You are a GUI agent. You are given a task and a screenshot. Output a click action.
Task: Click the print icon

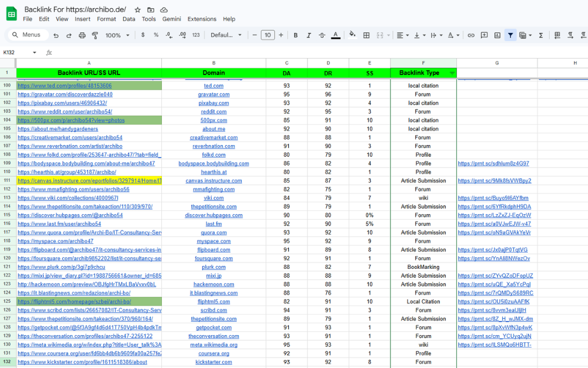coord(82,35)
